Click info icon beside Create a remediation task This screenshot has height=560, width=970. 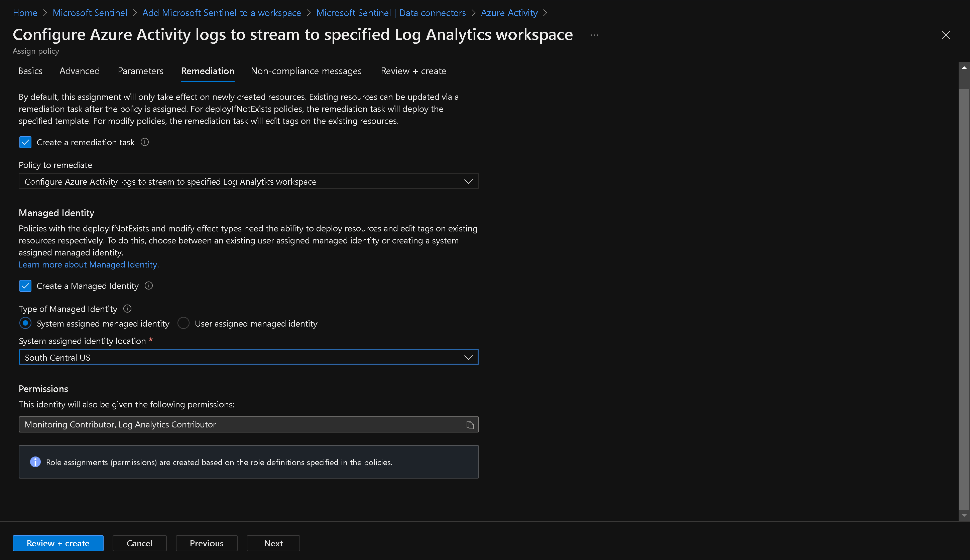tap(145, 142)
